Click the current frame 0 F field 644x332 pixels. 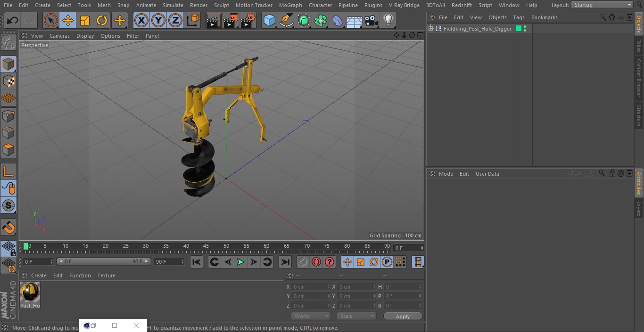coord(38,261)
